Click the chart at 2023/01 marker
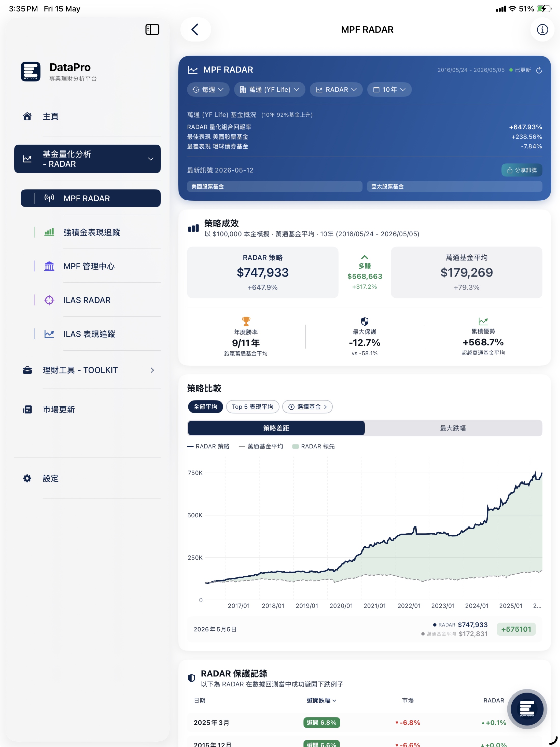This screenshot has height=747, width=560. pos(443,605)
